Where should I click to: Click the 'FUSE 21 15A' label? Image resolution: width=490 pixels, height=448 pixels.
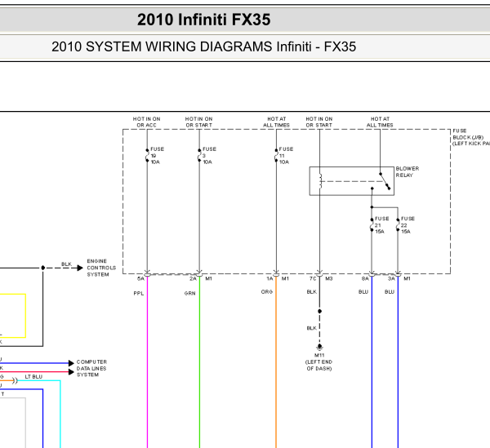382,225
